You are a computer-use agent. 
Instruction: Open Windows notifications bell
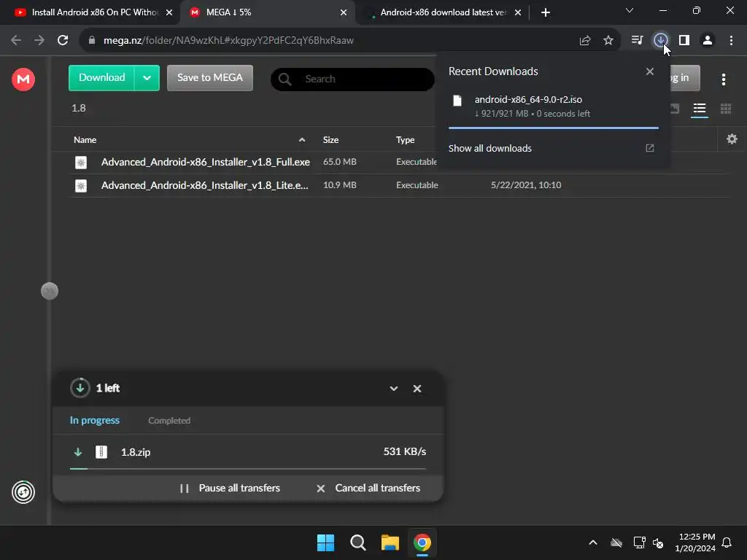coord(727,542)
